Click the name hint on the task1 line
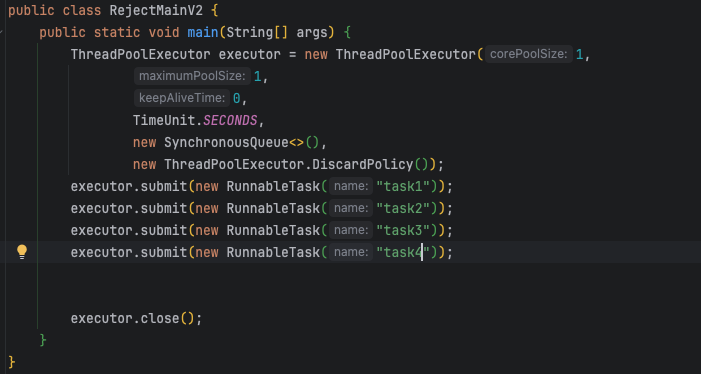The width and height of the screenshot is (701, 374). click(351, 186)
